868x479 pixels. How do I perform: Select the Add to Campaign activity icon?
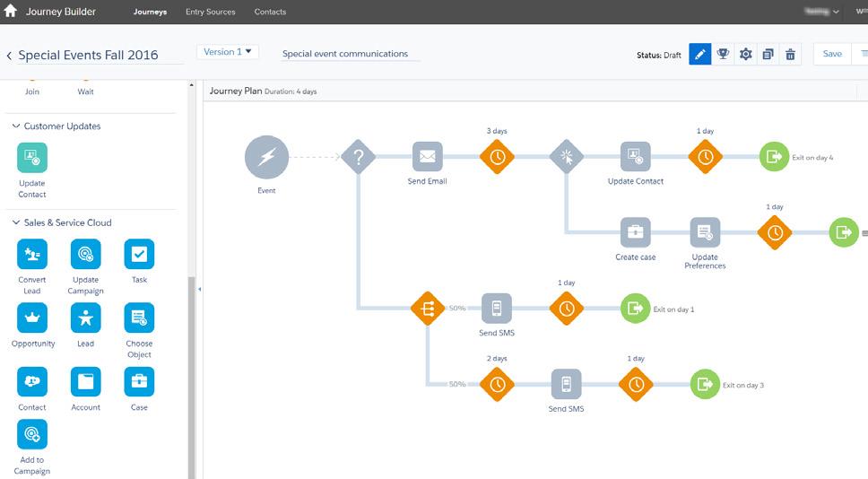(32, 434)
